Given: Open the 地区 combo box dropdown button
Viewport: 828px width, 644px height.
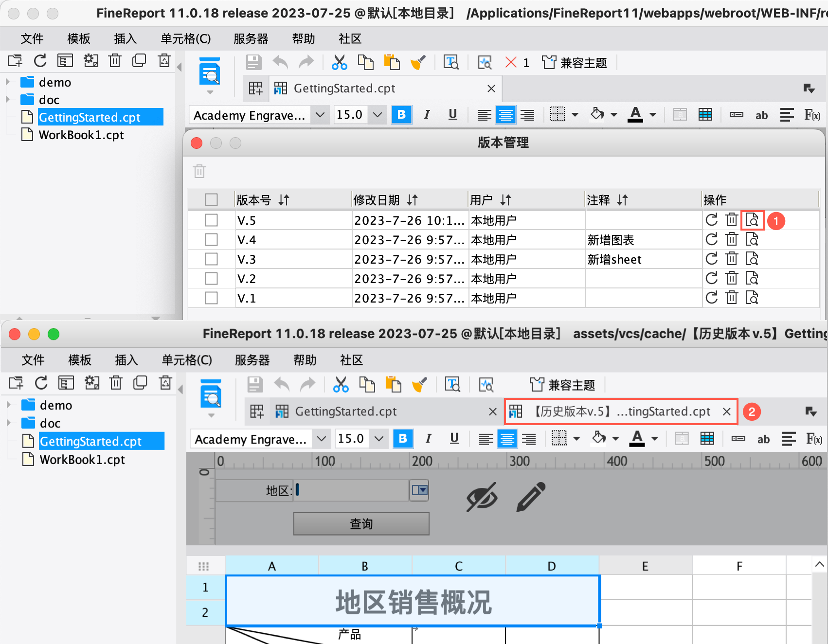Looking at the screenshot, I should [x=419, y=490].
